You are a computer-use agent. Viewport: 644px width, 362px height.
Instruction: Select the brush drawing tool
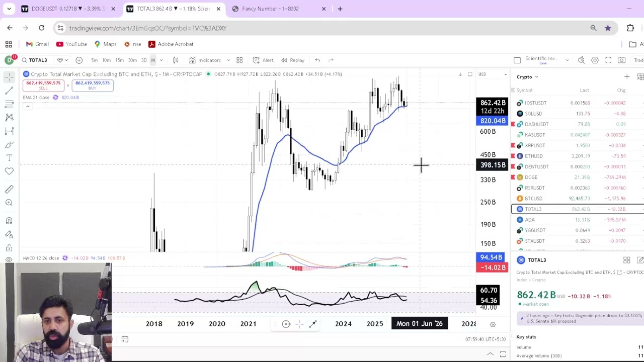click(x=9, y=145)
